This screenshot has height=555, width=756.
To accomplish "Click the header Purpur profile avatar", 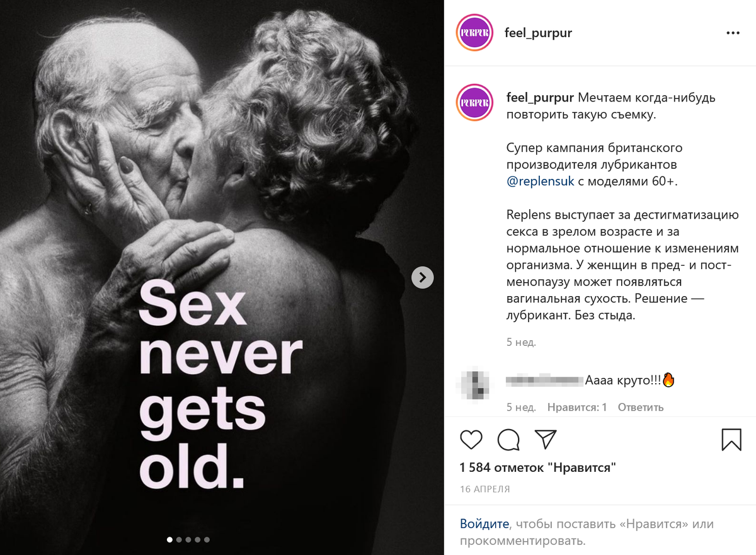I will click(474, 33).
